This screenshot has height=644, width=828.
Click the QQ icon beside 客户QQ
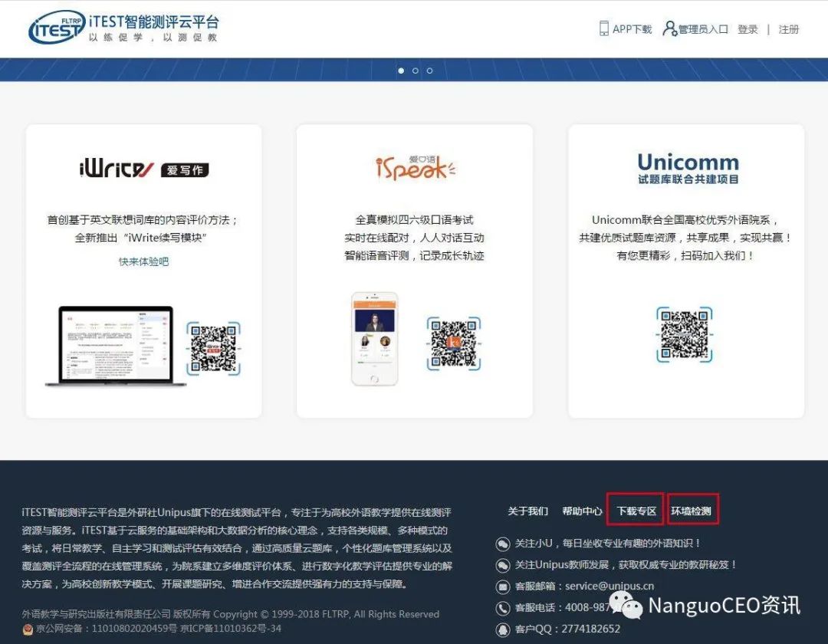pos(503,629)
